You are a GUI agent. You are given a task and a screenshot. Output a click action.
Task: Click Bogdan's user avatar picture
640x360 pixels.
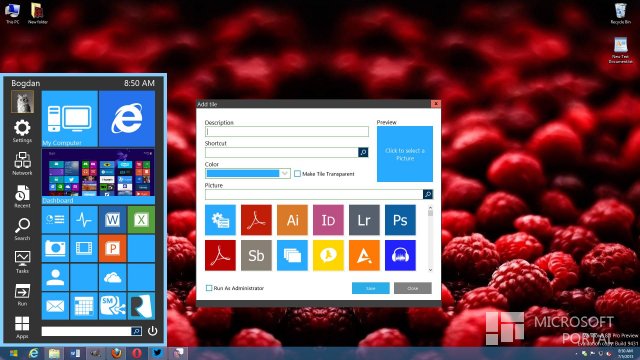click(22, 102)
